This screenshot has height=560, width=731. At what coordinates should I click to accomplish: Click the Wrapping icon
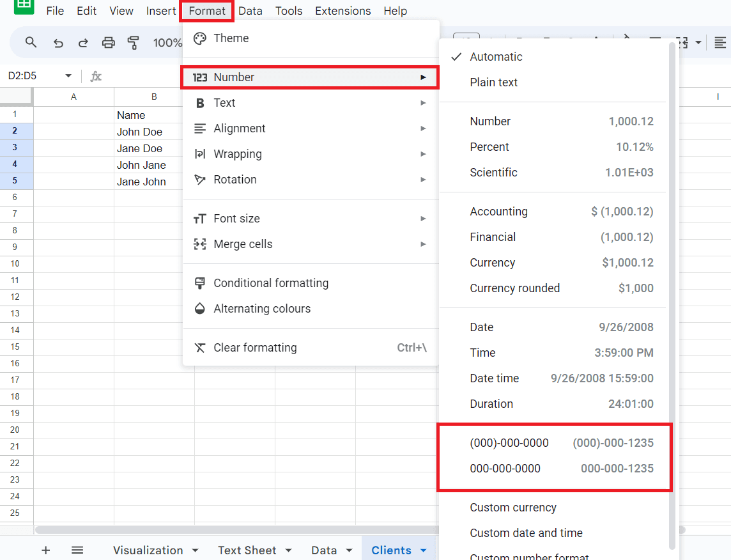[199, 154]
